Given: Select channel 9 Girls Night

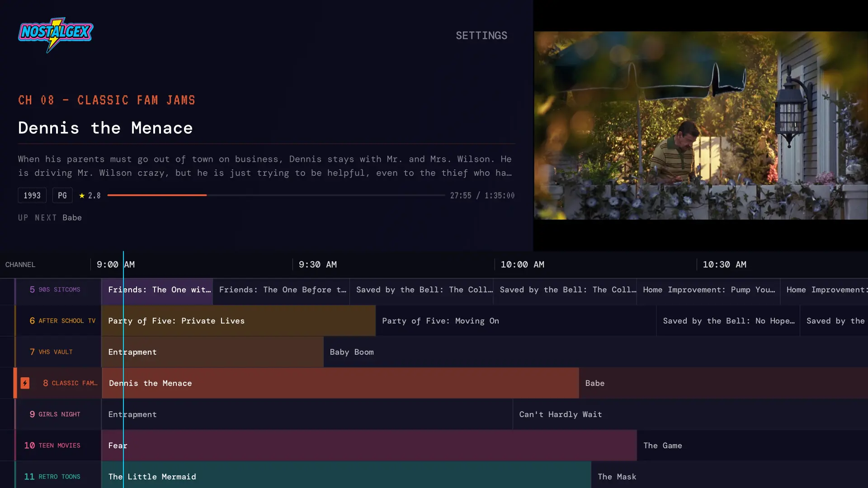Looking at the screenshot, I should click(x=58, y=414).
